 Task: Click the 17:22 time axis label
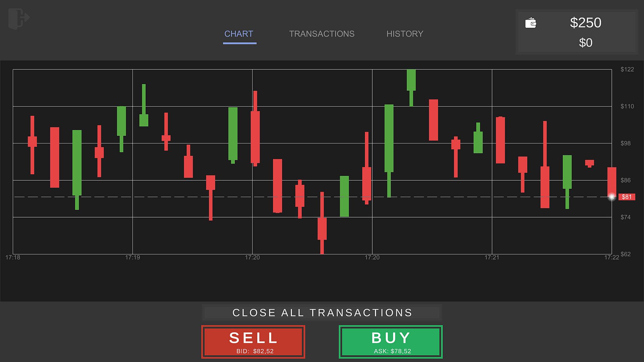click(611, 257)
